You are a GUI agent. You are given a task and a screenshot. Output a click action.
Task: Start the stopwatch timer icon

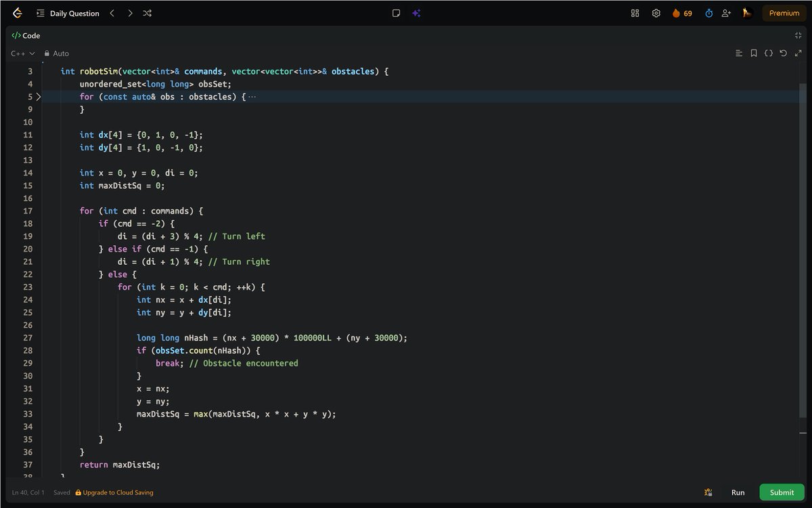708,13
